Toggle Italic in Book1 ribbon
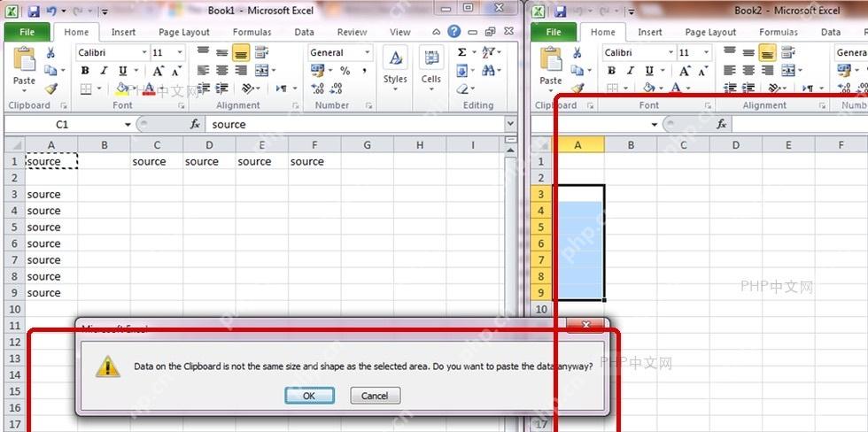The width and height of the screenshot is (868, 432). 103,71
